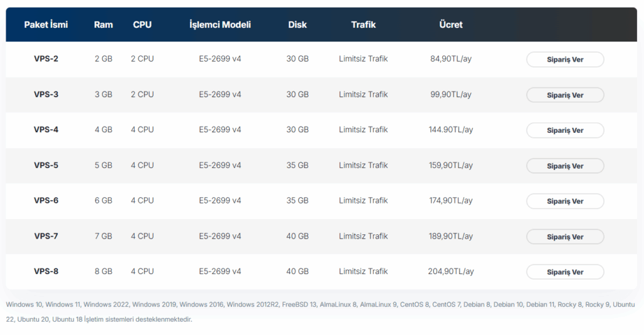Order the VPS-3 package

(565, 95)
